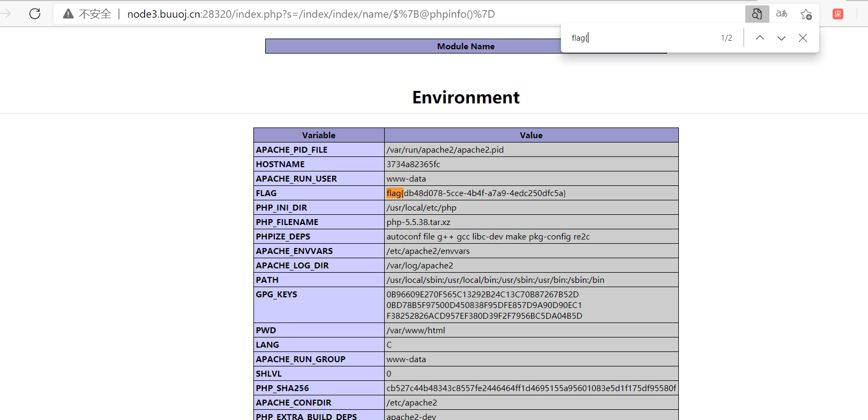Click the Value column header

[532, 135]
